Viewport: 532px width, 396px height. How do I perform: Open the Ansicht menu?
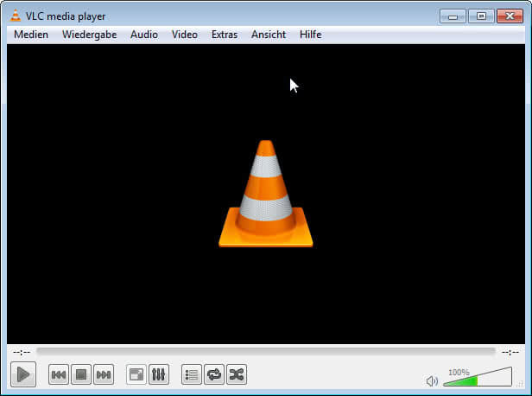[x=269, y=35]
